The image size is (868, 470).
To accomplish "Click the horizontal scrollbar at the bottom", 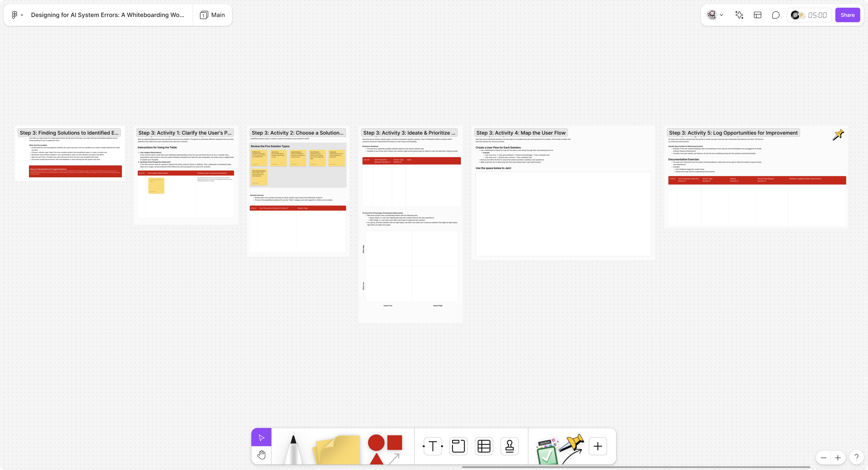I will (x=636, y=467).
